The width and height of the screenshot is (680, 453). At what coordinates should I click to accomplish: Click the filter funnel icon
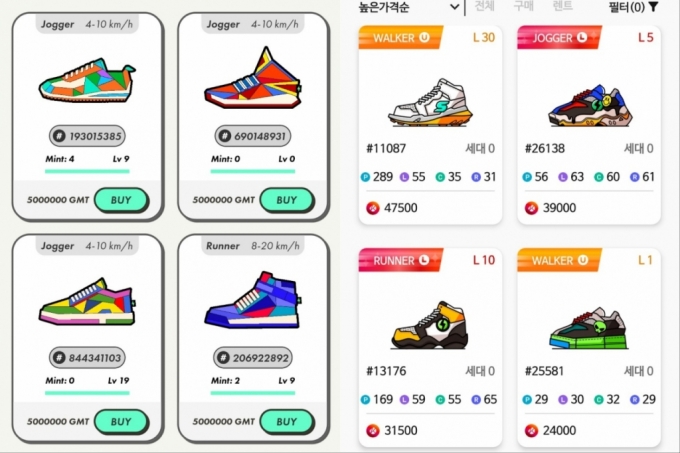[x=654, y=7]
